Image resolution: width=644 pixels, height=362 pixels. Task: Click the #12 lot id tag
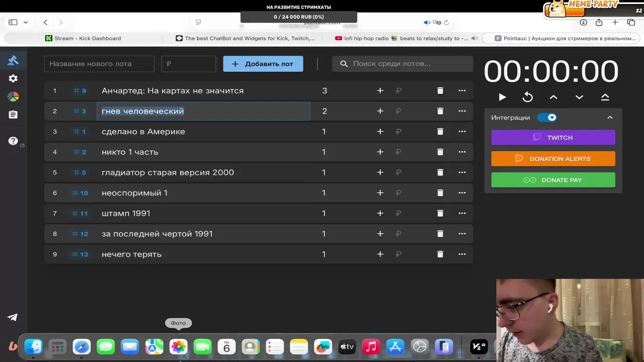click(80, 234)
